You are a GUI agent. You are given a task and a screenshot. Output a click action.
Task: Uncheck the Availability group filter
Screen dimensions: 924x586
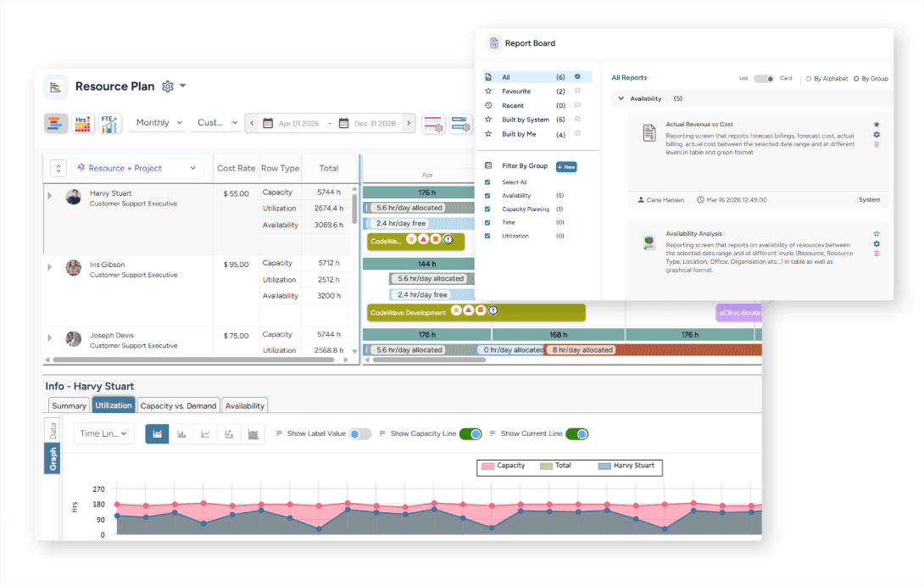[x=487, y=196]
